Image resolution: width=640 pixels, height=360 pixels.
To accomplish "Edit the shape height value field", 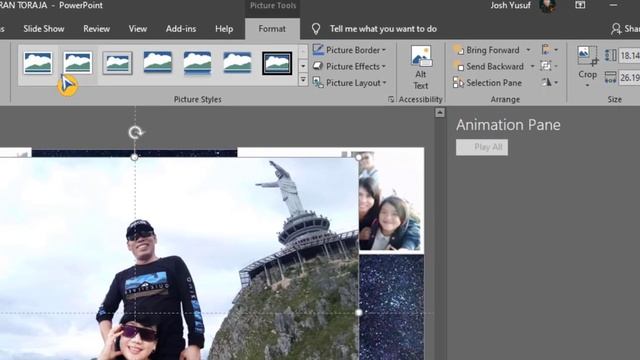I will 629,56.
